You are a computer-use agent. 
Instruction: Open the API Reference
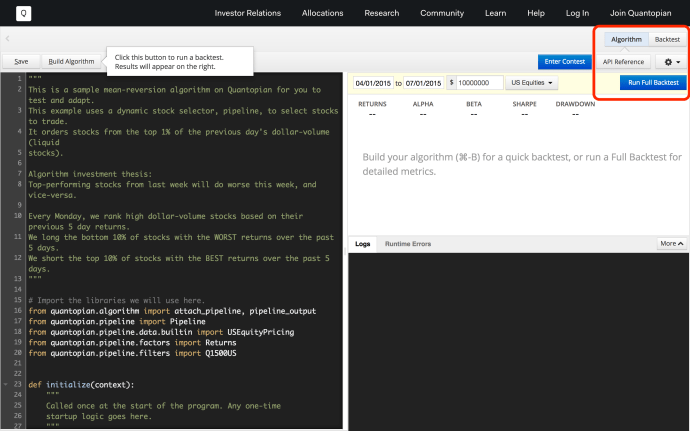(x=623, y=62)
